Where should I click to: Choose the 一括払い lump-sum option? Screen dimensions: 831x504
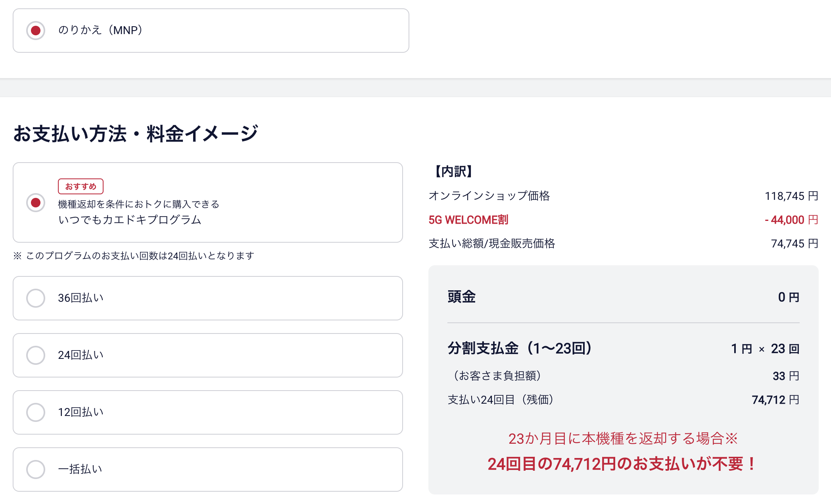pos(36,470)
